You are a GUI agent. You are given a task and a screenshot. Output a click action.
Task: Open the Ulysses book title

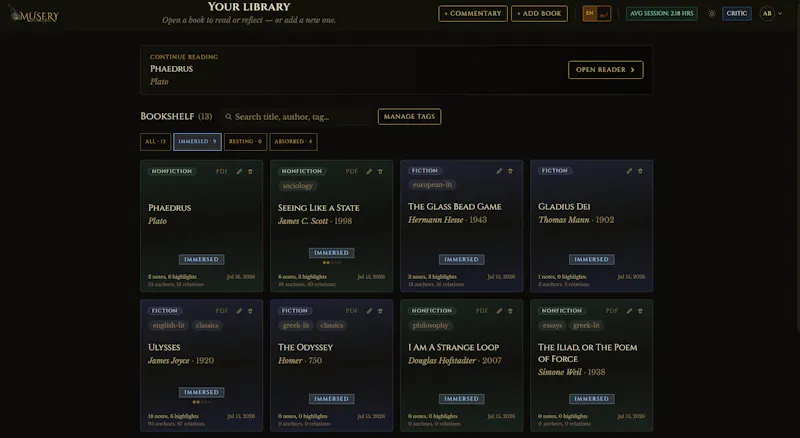coord(164,348)
